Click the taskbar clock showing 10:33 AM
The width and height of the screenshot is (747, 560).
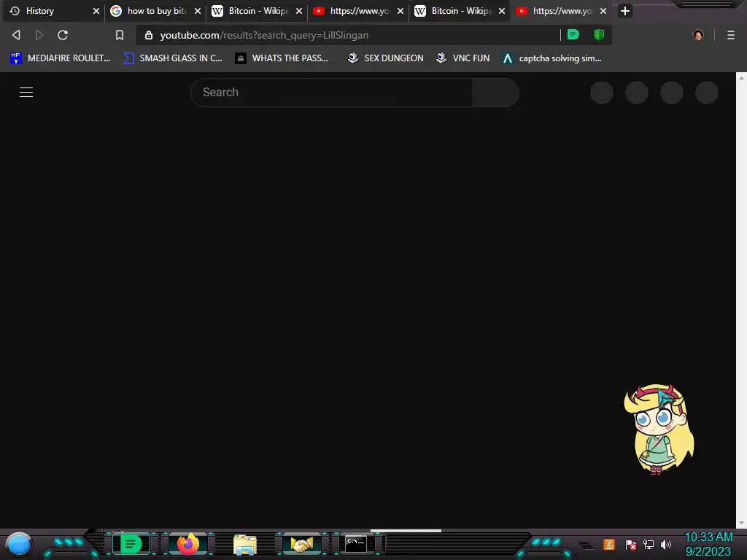tap(708, 544)
